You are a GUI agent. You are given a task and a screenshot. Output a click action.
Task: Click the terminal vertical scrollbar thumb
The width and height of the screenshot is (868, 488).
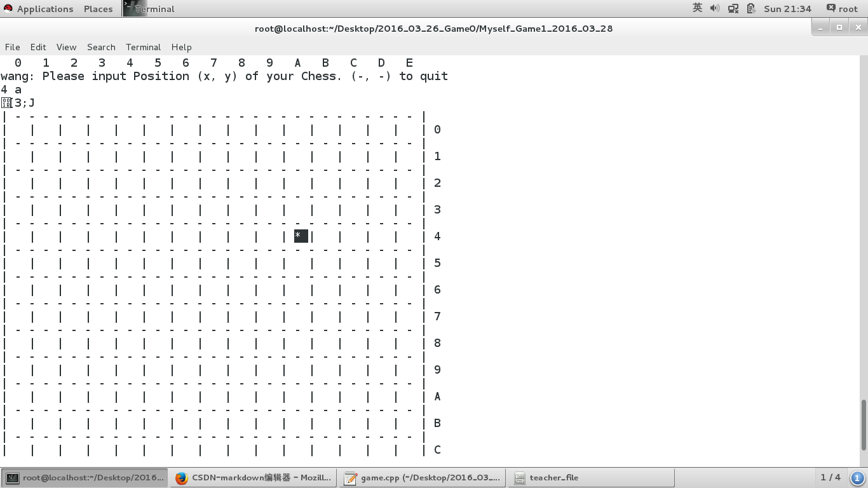(x=864, y=424)
